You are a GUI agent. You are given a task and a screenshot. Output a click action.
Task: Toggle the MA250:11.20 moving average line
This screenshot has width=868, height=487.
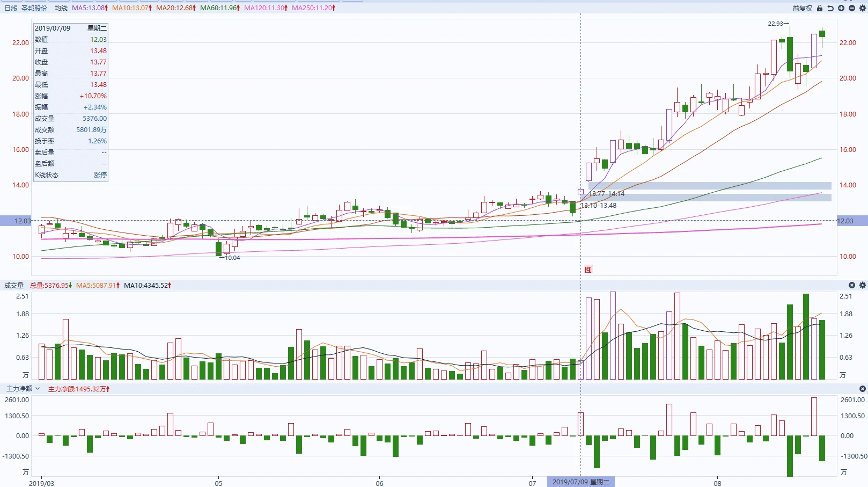click(313, 8)
